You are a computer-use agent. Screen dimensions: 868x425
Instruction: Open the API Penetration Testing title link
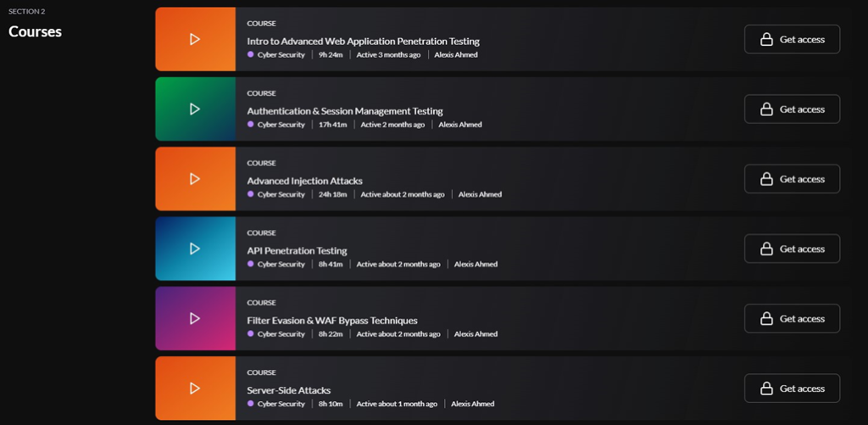point(297,250)
